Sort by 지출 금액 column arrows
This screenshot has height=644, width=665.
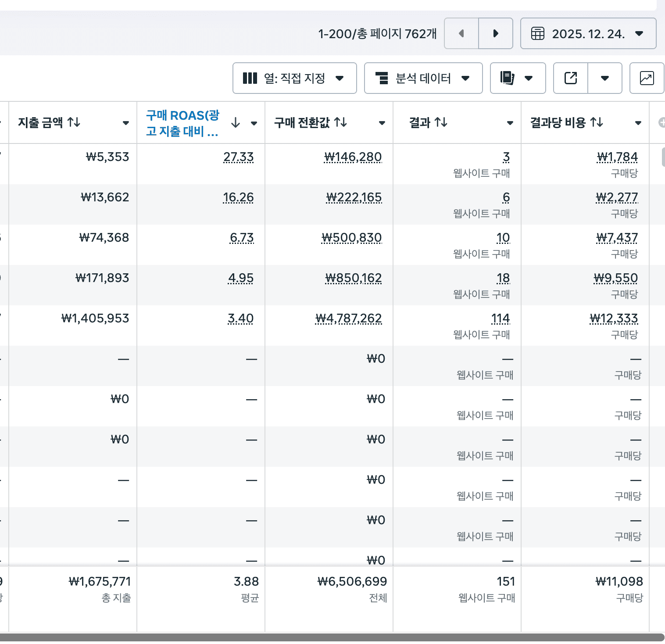[x=74, y=122]
